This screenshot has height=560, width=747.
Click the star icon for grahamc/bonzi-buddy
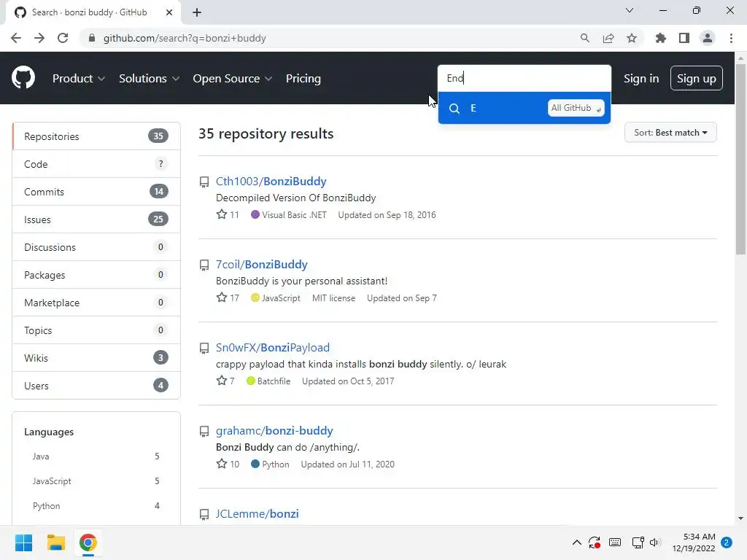pyautogui.click(x=222, y=464)
